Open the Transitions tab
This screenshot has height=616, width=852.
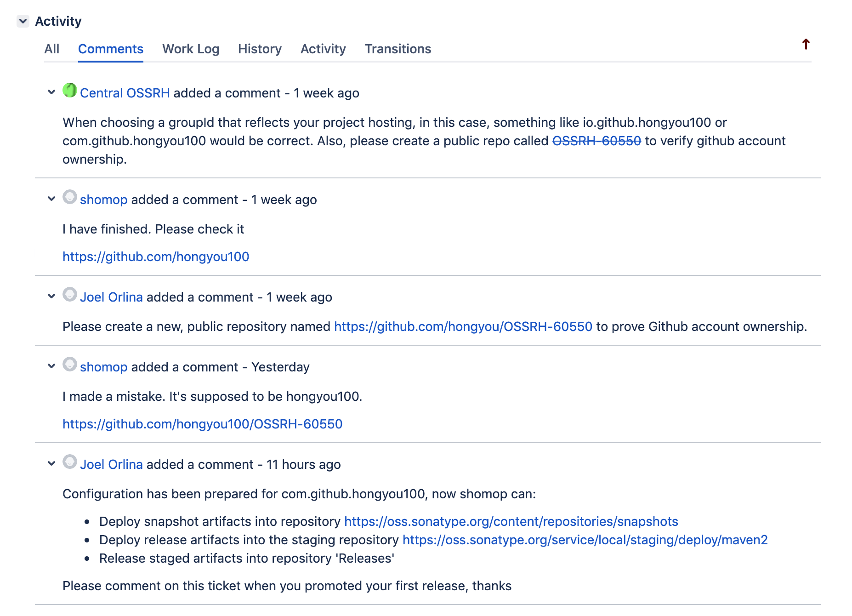click(x=398, y=49)
